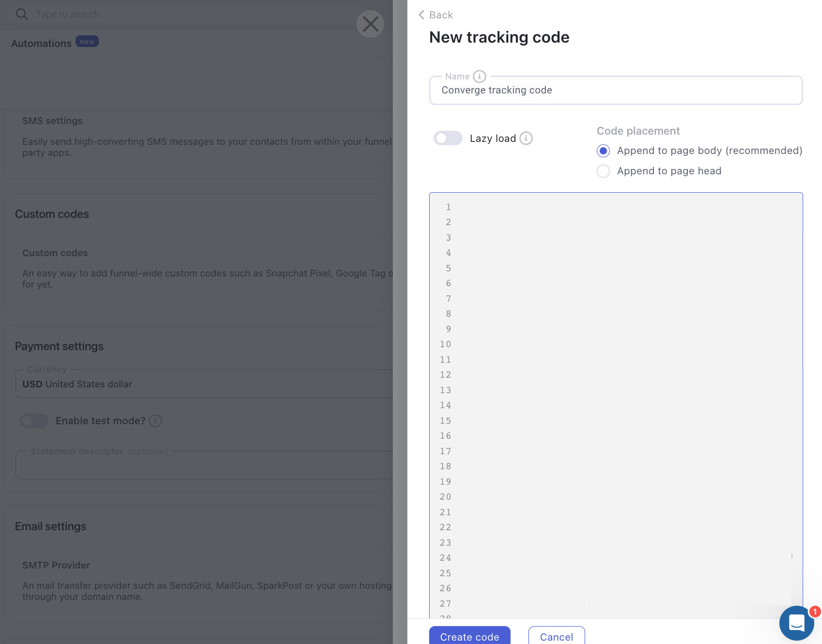
Task: Click the X close icon to dismiss overlay
Action: click(370, 24)
